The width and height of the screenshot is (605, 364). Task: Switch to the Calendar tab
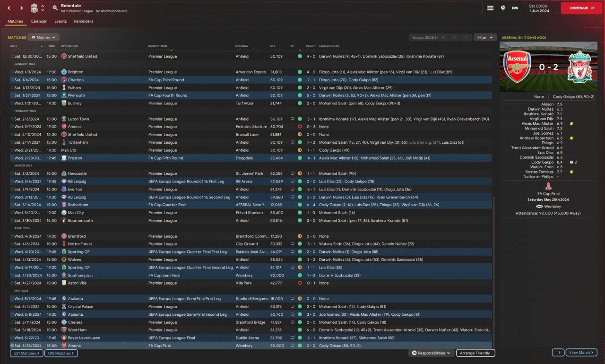(39, 21)
